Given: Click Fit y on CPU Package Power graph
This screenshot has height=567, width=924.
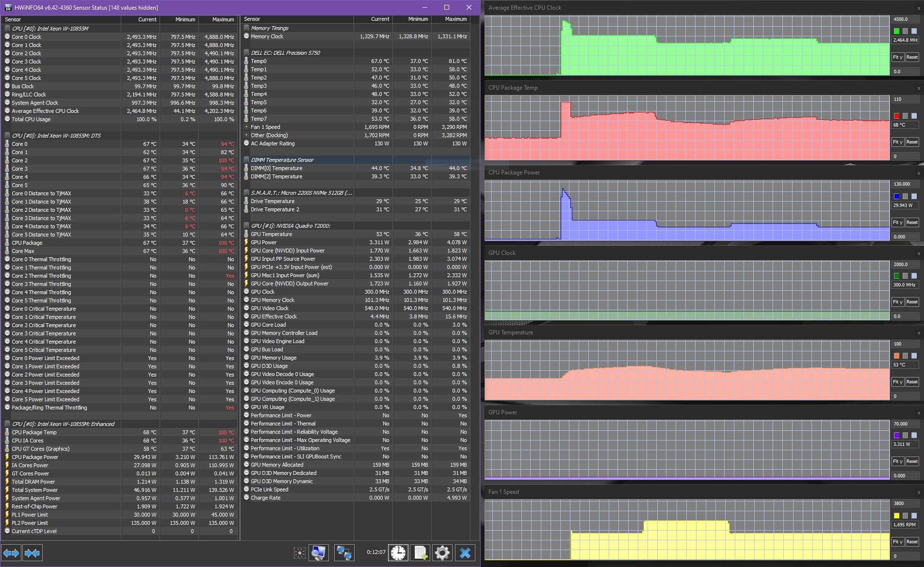Looking at the screenshot, I should (x=898, y=222).
